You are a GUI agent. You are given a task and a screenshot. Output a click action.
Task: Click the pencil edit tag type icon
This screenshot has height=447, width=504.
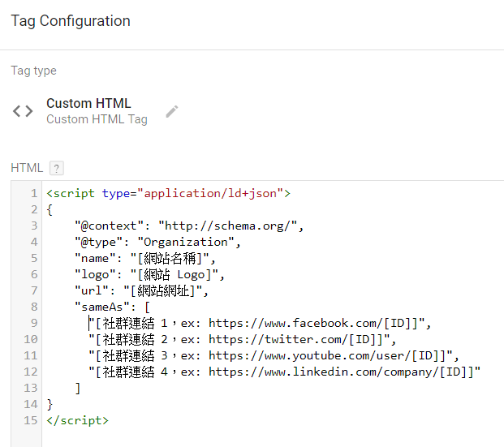tap(172, 111)
